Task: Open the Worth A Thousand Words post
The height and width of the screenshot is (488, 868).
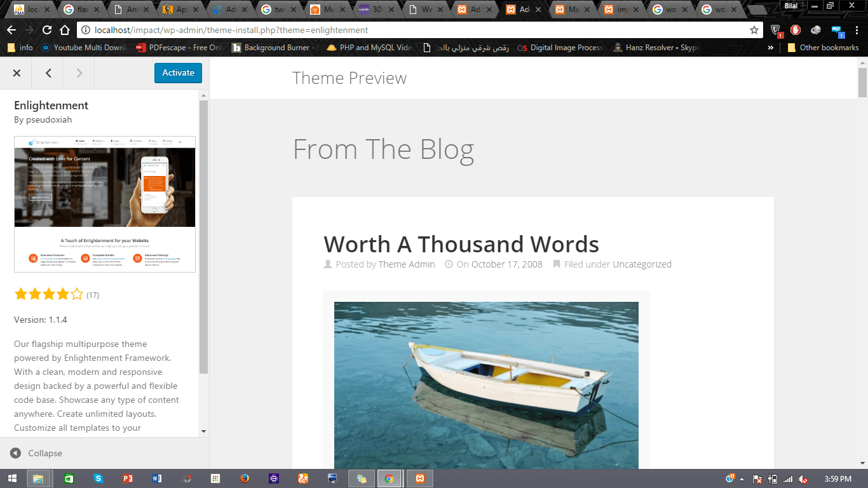Action: click(461, 244)
